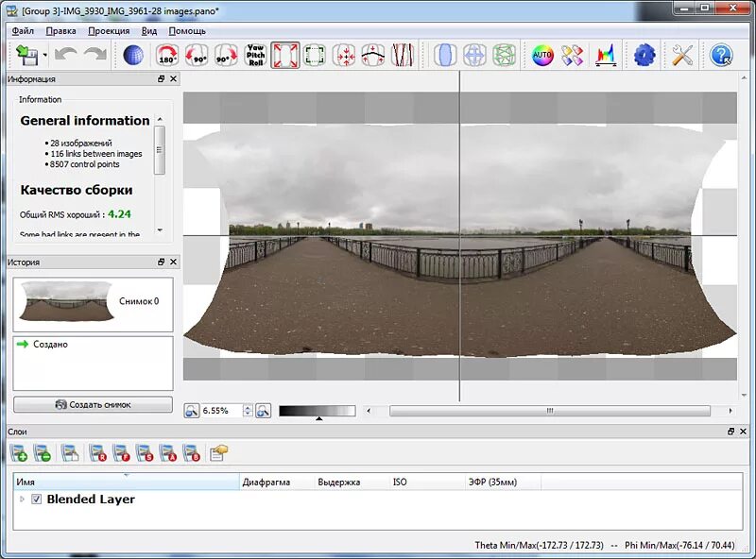Undock the Информация panel
The width and height of the screenshot is (756, 559).
click(x=162, y=78)
